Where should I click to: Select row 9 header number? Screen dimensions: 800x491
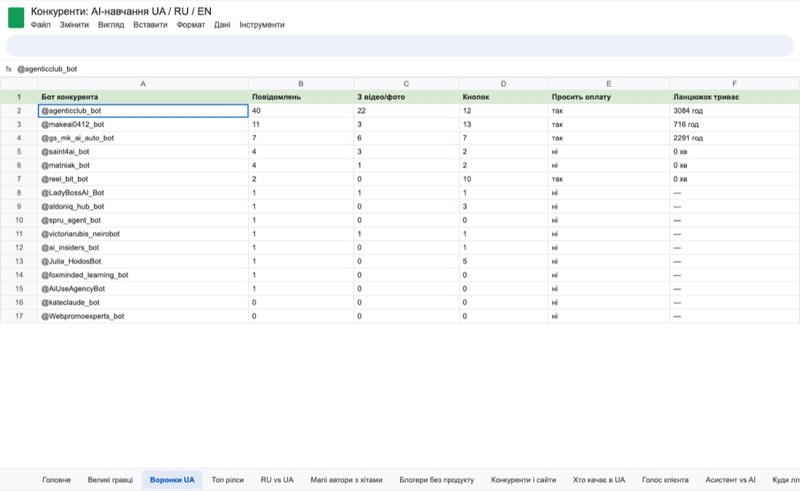point(19,206)
